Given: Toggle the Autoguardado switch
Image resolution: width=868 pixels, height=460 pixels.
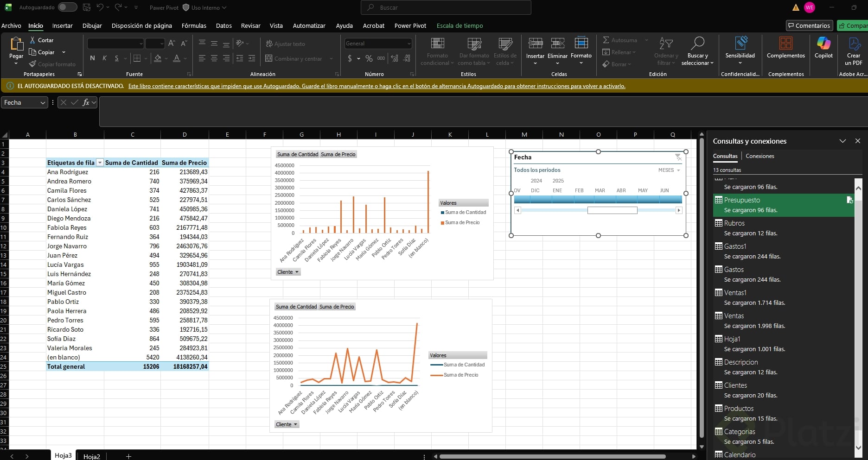Looking at the screenshot, I should click(67, 7).
